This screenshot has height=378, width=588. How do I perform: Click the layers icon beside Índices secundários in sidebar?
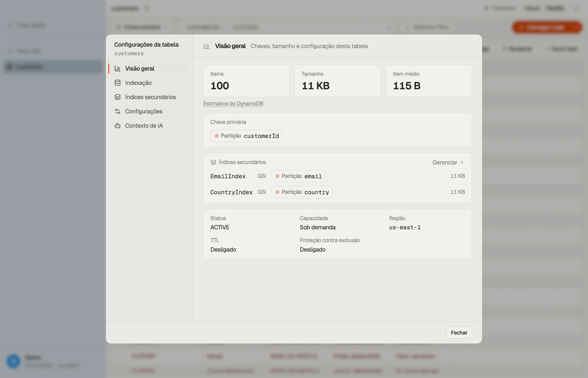point(118,97)
